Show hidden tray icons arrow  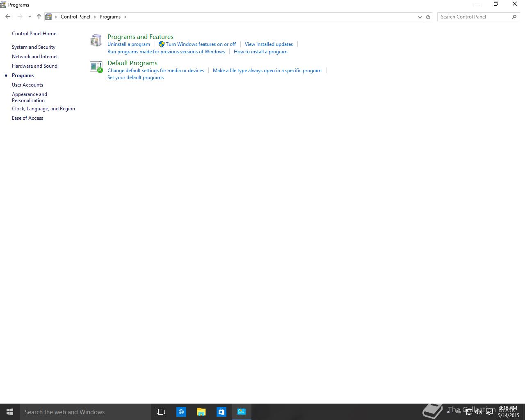point(448,412)
